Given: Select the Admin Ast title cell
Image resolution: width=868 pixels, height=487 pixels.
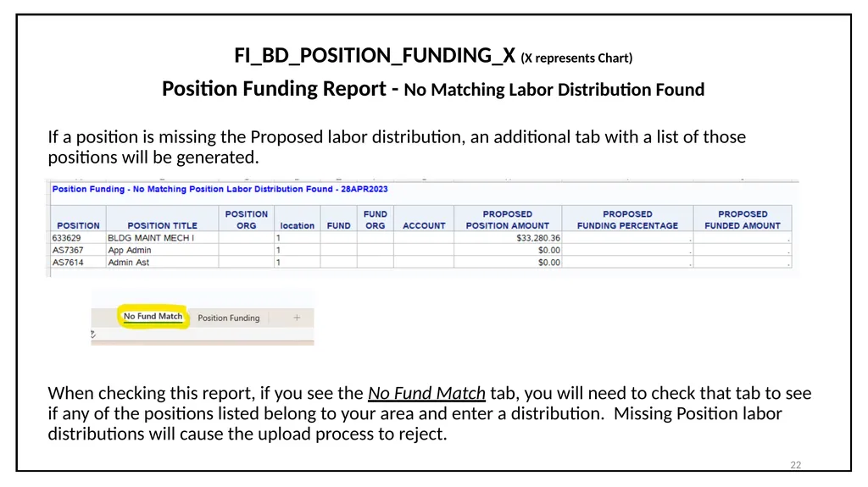Looking at the screenshot, I should (x=162, y=263).
